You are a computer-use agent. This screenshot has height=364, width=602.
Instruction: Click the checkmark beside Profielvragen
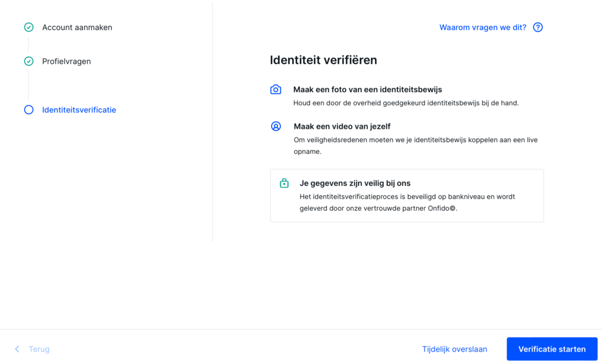tap(28, 61)
